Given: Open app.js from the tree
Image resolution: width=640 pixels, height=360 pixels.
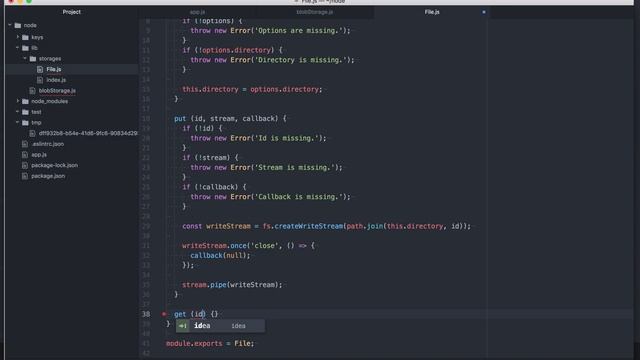Looking at the screenshot, I should pyautogui.click(x=39, y=155).
